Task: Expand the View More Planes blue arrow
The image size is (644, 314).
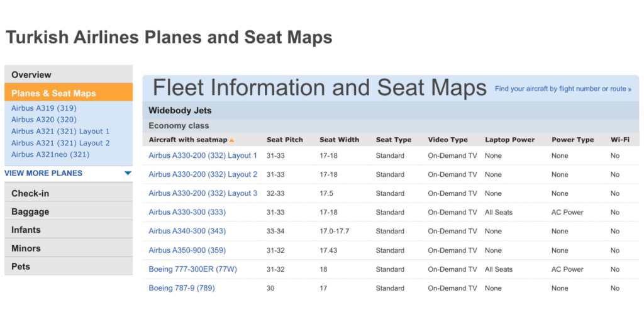Action: pyautogui.click(x=128, y=174)
